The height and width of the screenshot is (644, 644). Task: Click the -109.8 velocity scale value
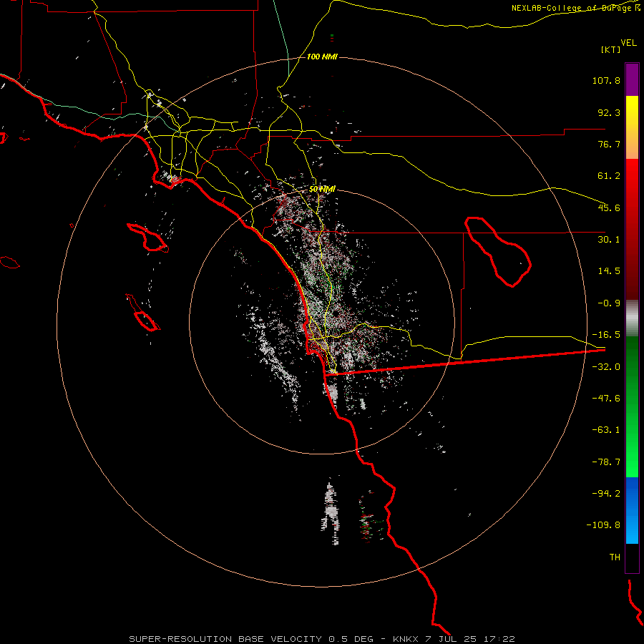point(604,525)
